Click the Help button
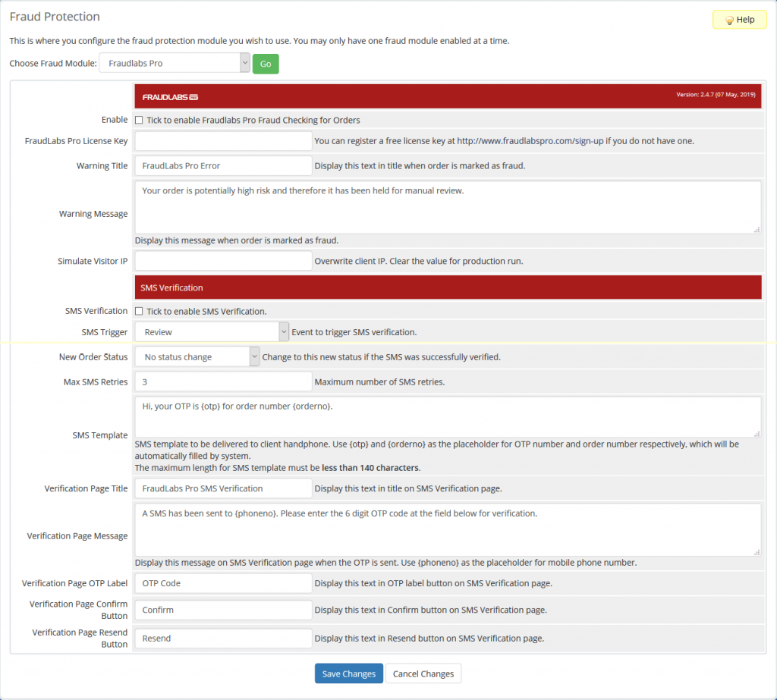This screenshot has width=777, height=700. pos(739,20)
